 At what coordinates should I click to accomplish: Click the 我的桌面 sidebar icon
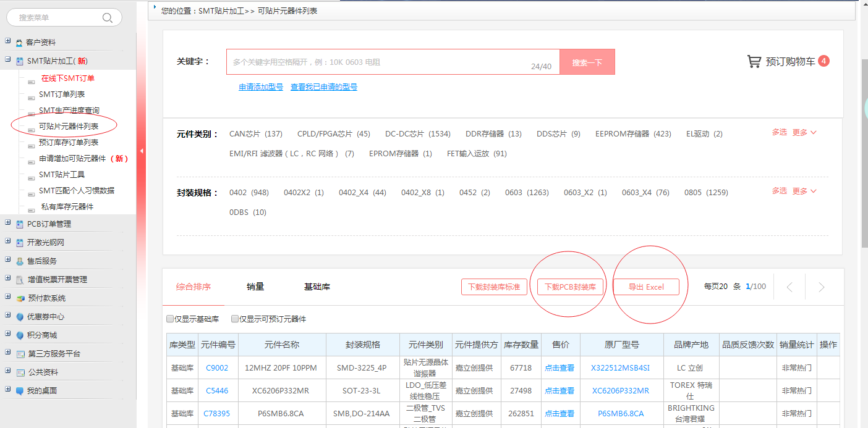coord(20,391)
